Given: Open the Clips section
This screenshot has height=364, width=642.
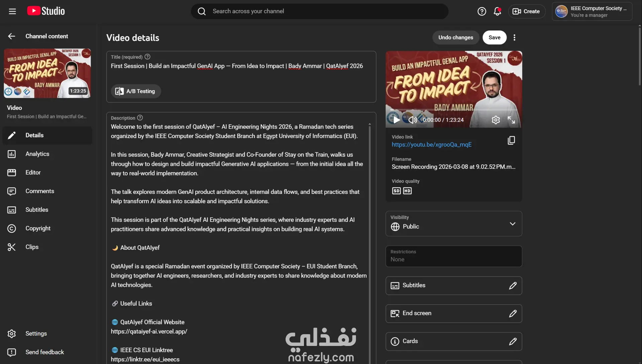Looking at the screenshot, I should pos(47,247).
